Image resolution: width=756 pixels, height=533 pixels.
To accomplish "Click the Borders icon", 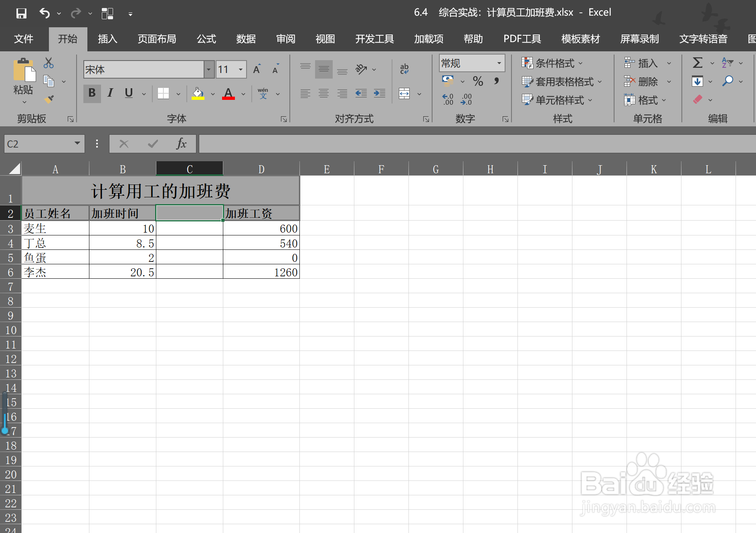I will click(x=163, y=93).
